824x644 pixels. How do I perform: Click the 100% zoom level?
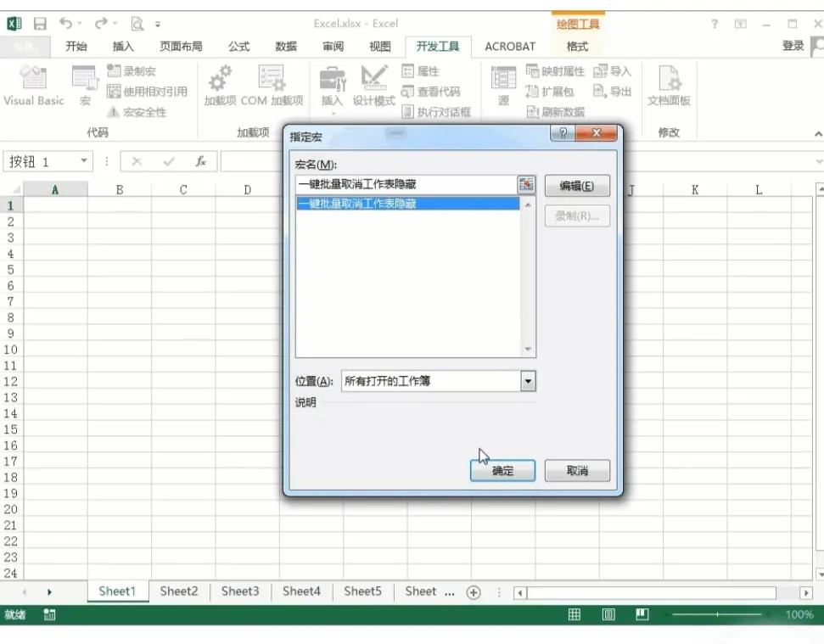click(799, 614)
